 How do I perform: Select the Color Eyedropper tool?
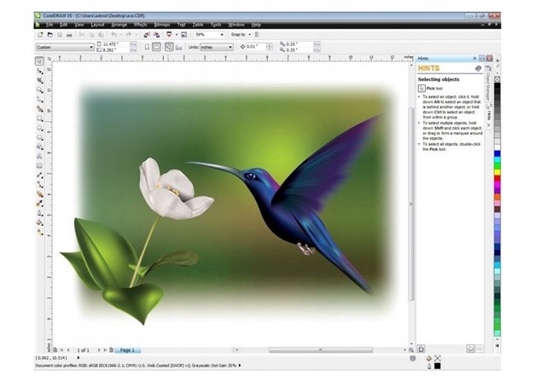40,204
